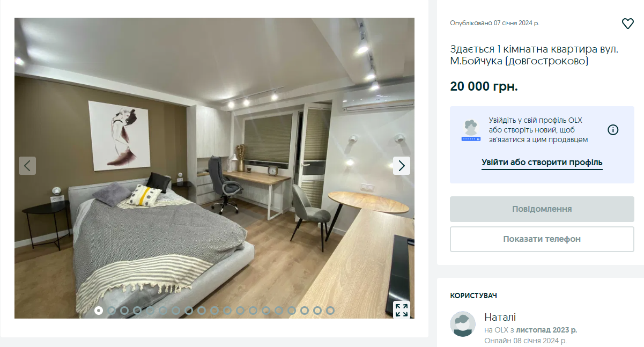Show next photo with right arrow
Image resolution: width=644 pixels, height=347 pixels.
[x=402, y=166]
